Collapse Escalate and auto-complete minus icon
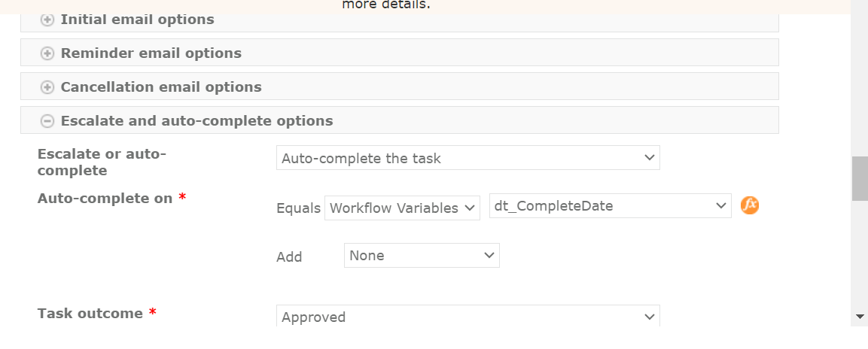Viewport: 868px width, 349px height. pos(47,121)
